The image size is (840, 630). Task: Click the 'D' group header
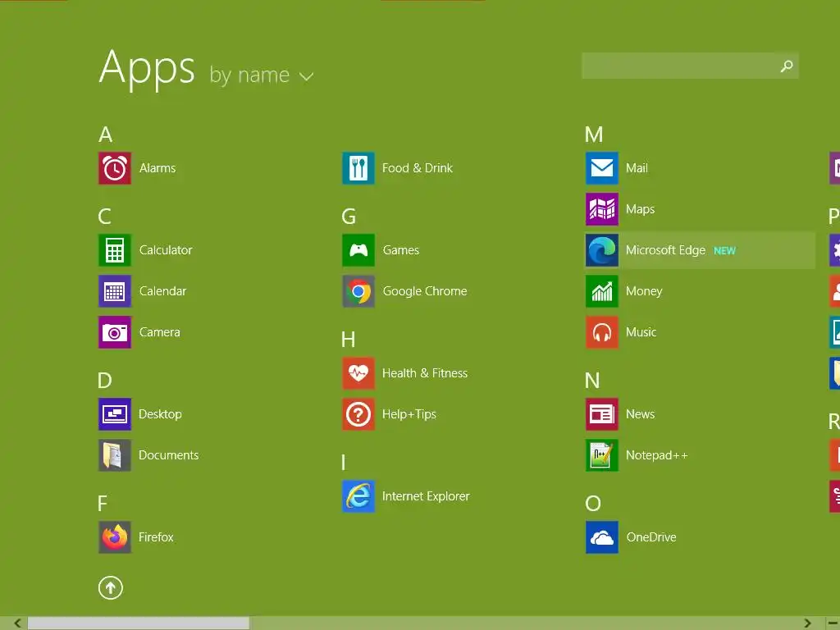click(x=105, y=381)
